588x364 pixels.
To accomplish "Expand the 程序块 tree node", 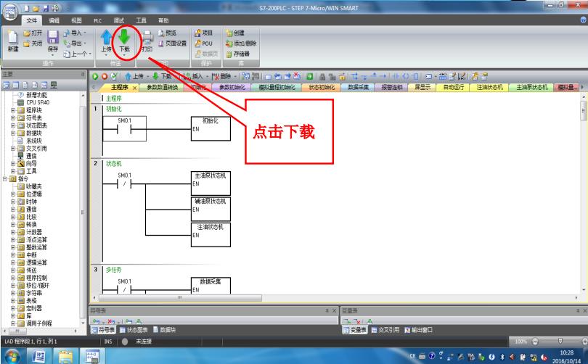I will 13,109.
